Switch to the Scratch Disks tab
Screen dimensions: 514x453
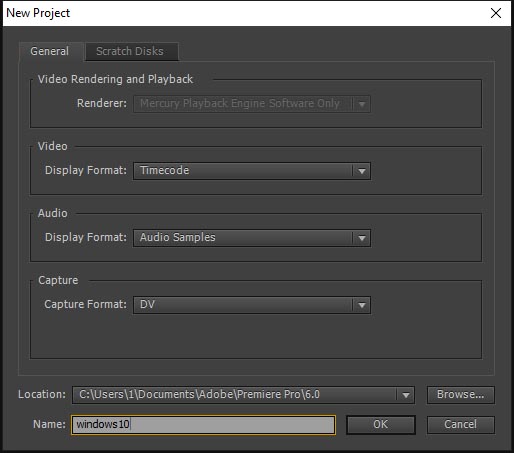132,51
